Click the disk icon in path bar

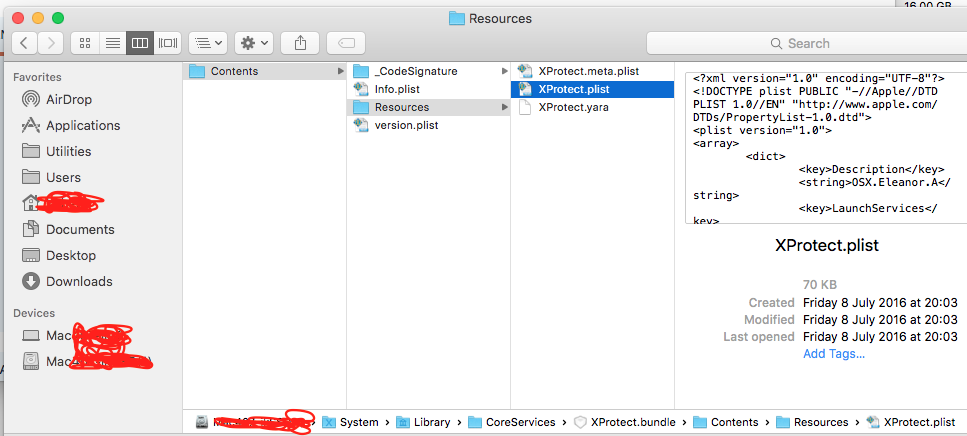tap(202, 422)
